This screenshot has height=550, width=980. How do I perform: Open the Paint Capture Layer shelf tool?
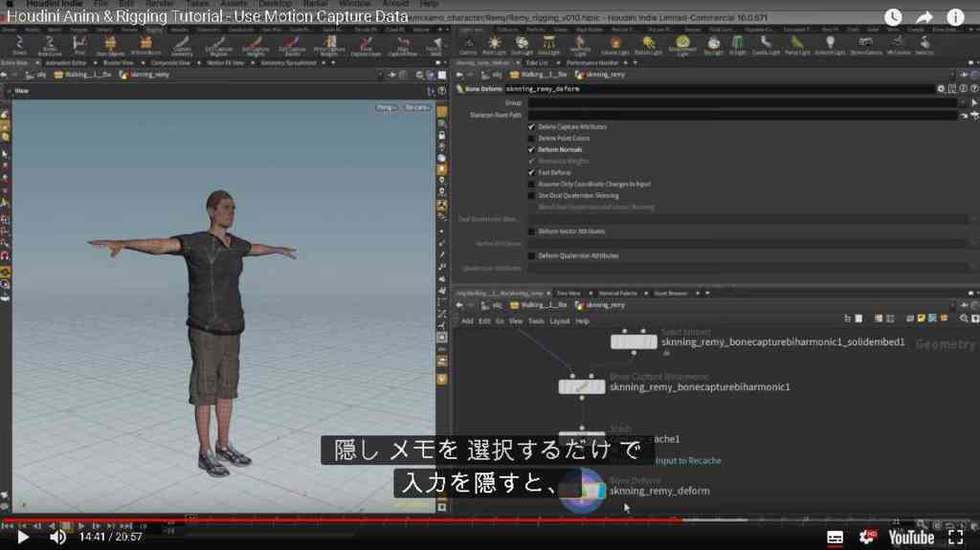(366, 45)
